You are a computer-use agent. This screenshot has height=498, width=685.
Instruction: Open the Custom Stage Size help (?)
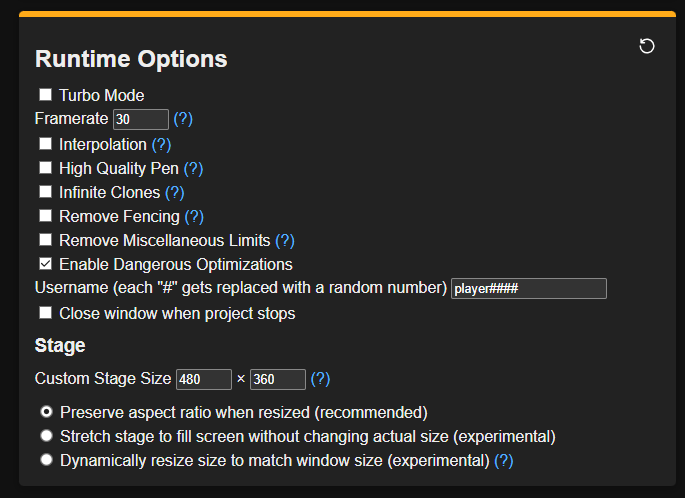click(320, 379)
